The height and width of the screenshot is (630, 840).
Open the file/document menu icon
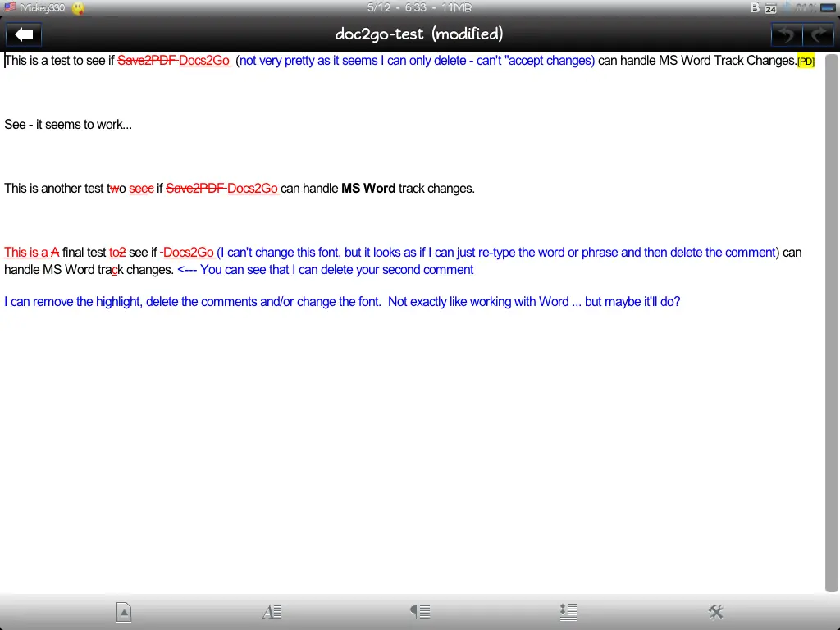coord(123,611)
